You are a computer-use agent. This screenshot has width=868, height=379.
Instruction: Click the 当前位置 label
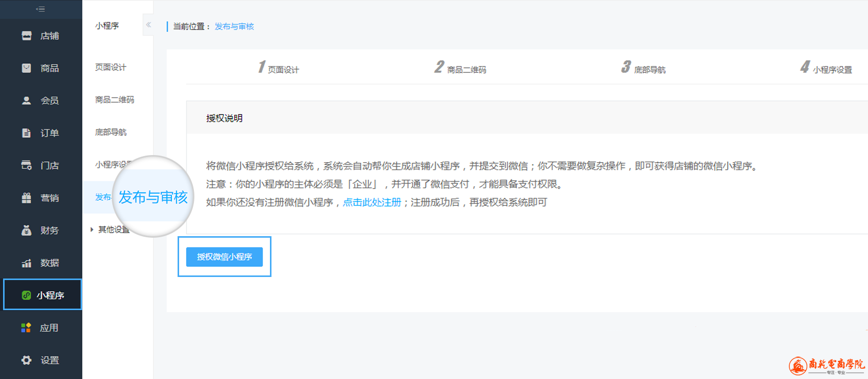(192, 27)
